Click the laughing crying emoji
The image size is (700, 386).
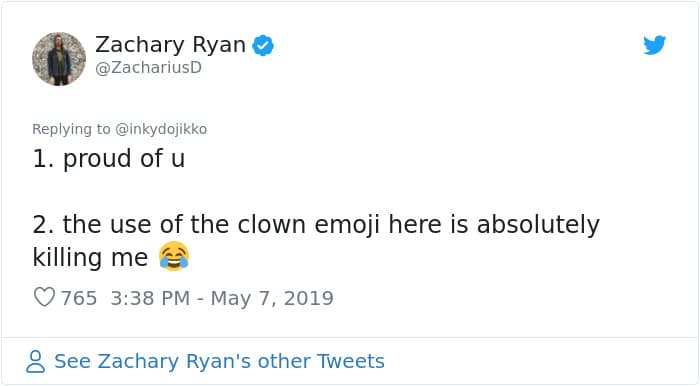(174, 256)
